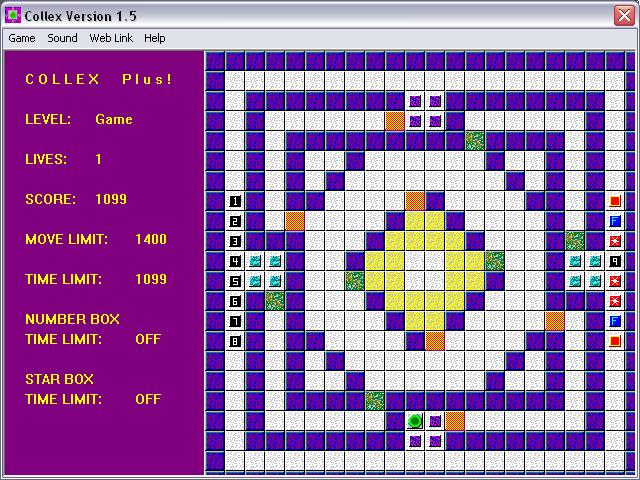Open the Sound menu
Image resolution: width=640 pixels, height=480 pixels.
[x=62, y=38]
